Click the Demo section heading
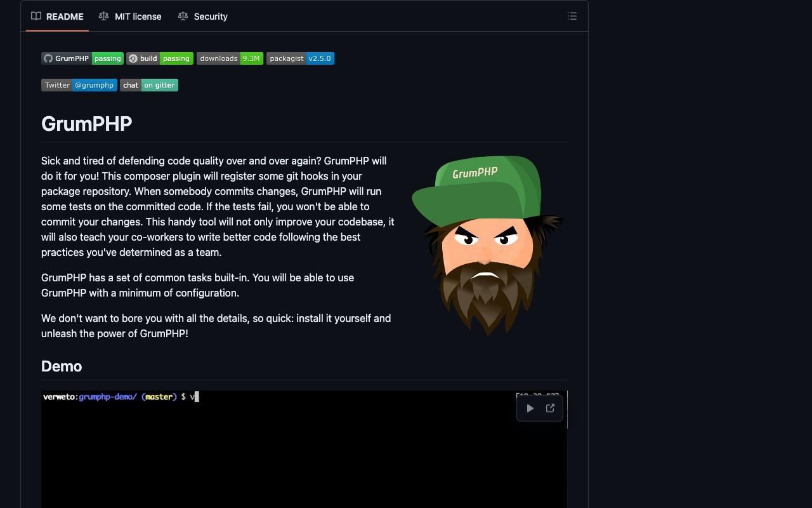 62,366
